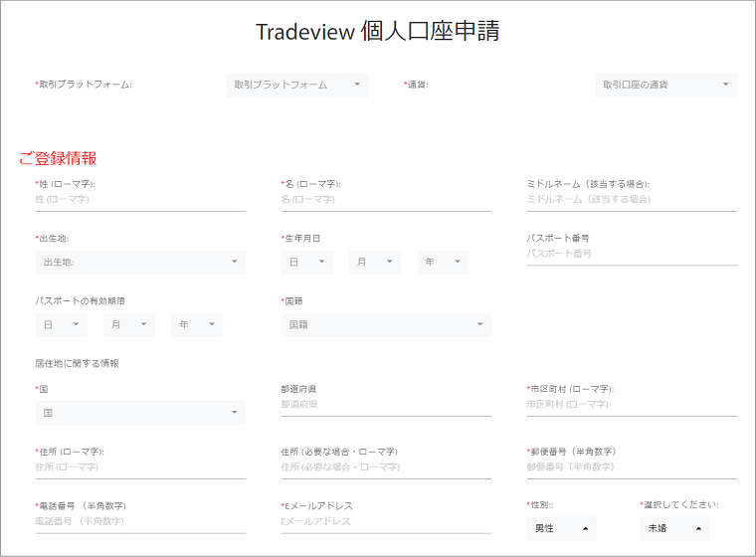The image size is (756, 557).
Task: Open the 生年月日 年 (year) dropdown
Action: point(443,262)
